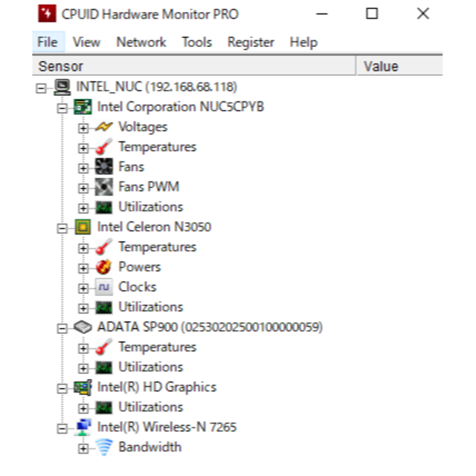Collapse the INTEL_NUC root node
The image size is (476, 476).
click(x=41, y=89)
